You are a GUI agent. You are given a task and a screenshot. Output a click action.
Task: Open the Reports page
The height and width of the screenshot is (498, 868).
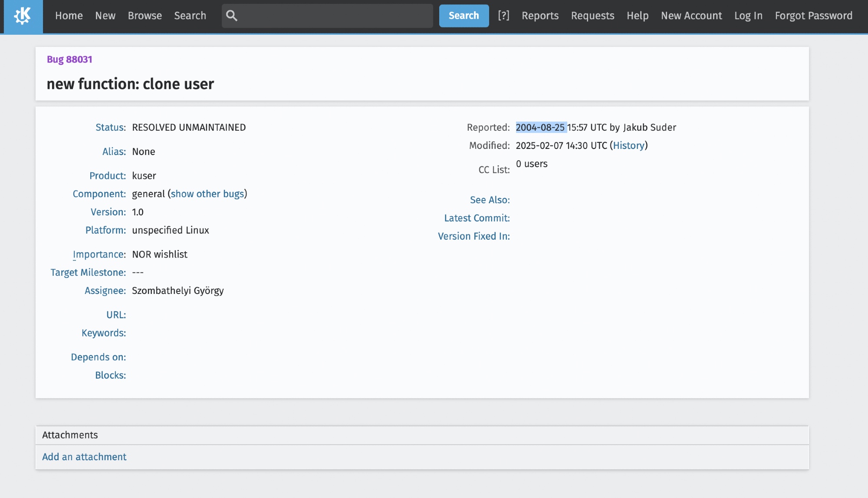[x=540, y=16]
